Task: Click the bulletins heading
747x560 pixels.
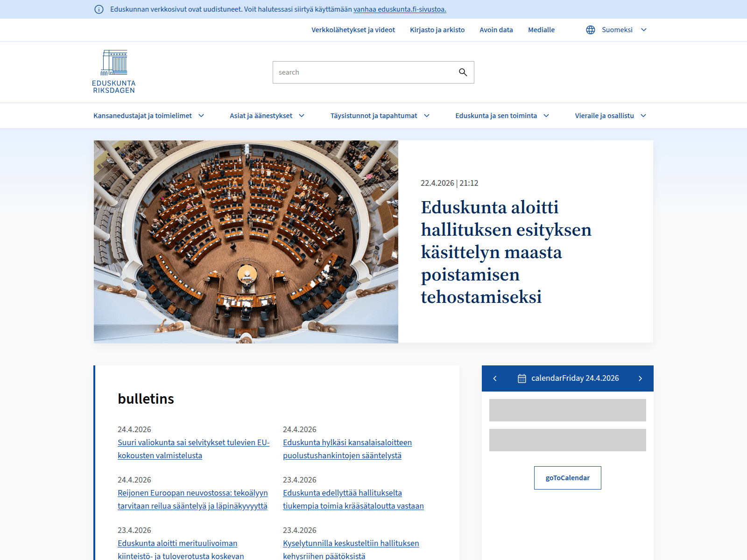Action: (x=146, y=399)
